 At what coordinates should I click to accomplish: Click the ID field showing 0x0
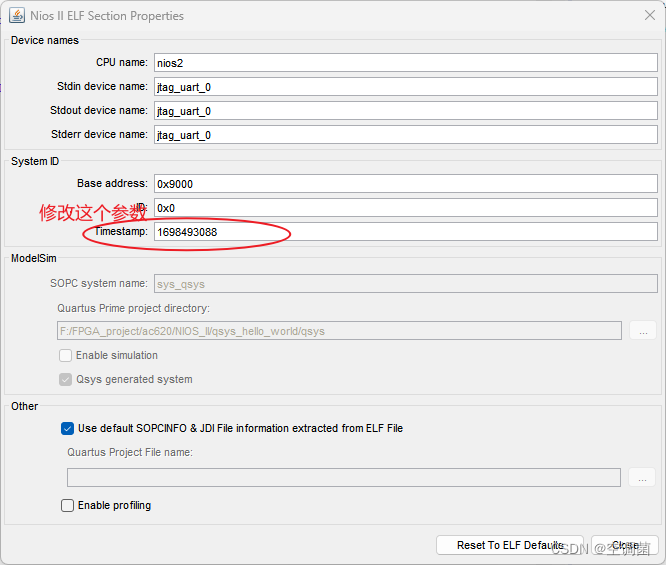pyautogui.click(x=406, y=208)
